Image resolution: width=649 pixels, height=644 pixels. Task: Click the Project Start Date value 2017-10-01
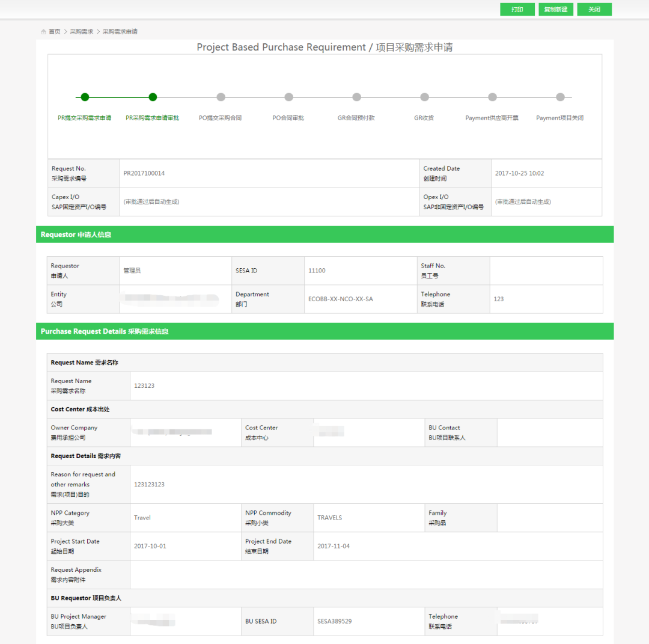click(x=150, y=546)
